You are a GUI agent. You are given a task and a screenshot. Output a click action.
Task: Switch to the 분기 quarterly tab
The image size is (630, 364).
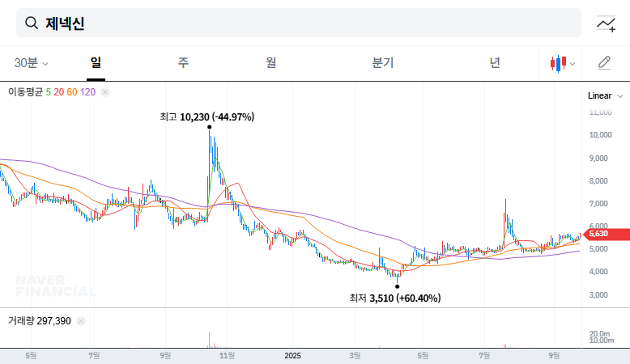pyautogui.click(x=382, y=63)
